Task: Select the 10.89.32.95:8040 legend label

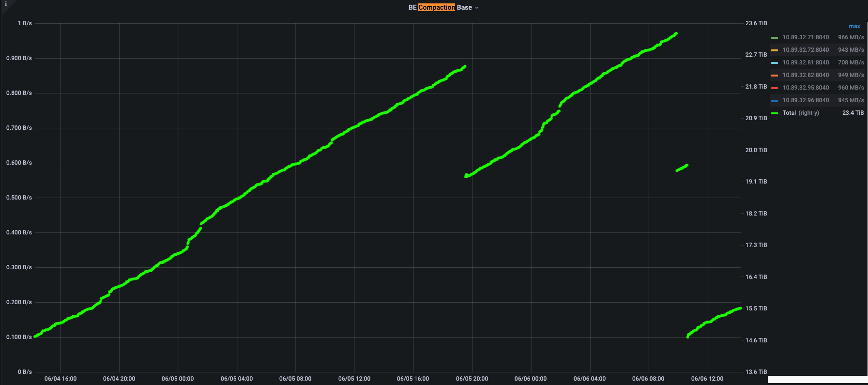Action: click(x=806, y=88)
